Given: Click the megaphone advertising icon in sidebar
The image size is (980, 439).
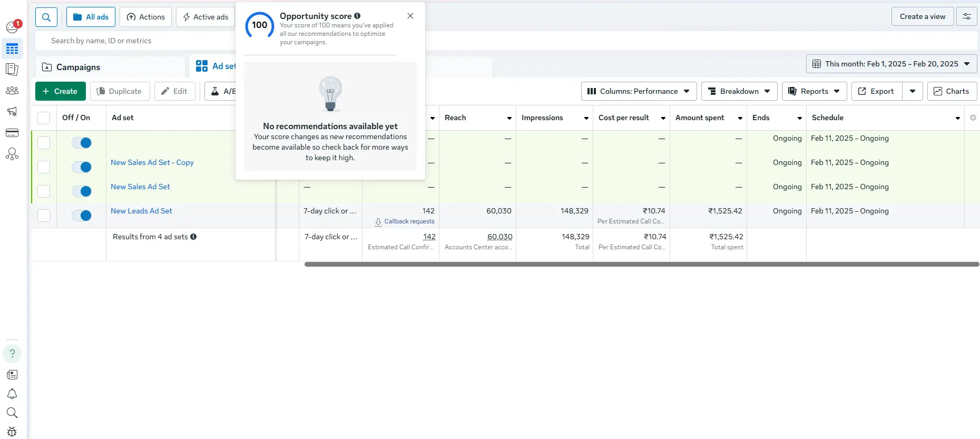Looking at the screenshot, I should point(12,112).
